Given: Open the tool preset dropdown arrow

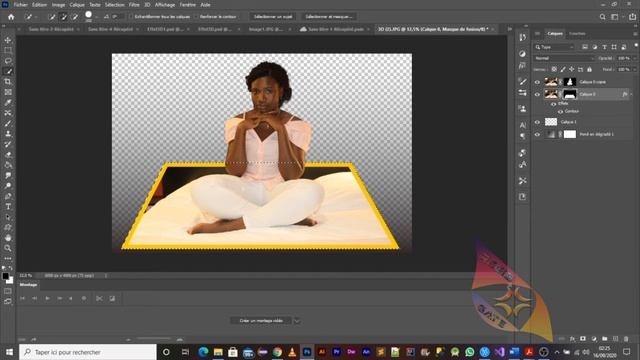Looking at the screenshot, I should tap(36, 17).
